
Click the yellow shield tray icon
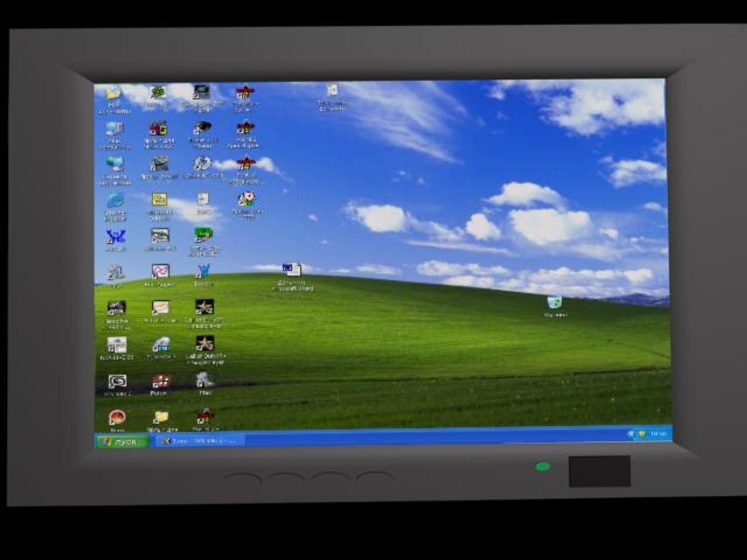642,433
